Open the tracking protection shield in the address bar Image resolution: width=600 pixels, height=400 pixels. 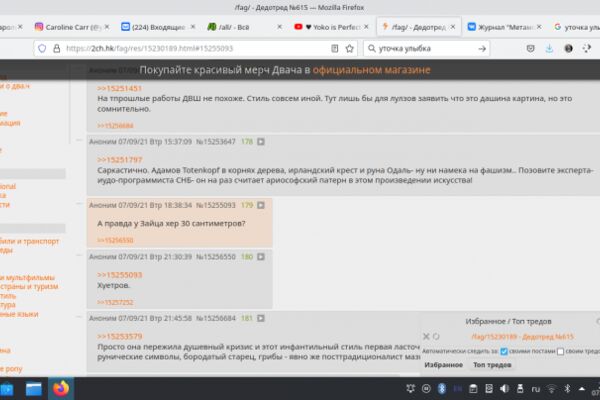coord(42,48)
